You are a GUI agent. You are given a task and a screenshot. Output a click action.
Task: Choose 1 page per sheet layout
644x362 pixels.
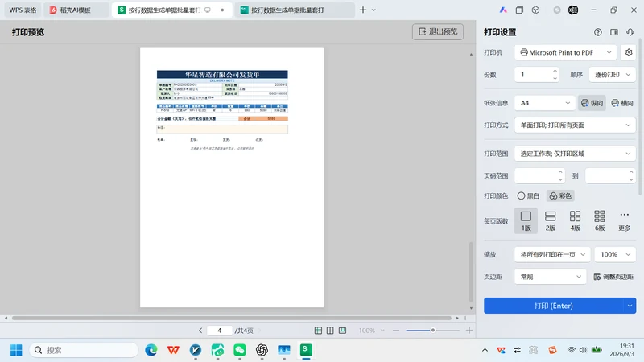(x=526, y=220)
